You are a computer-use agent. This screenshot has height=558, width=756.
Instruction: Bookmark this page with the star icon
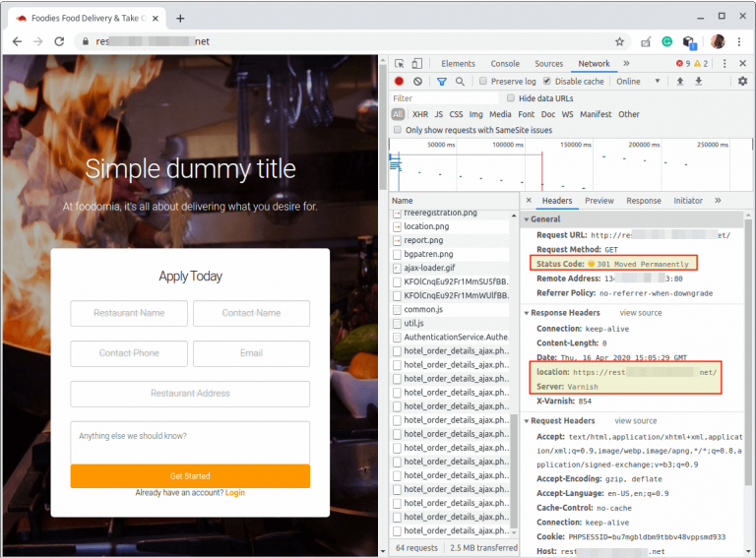coord(619,42)
